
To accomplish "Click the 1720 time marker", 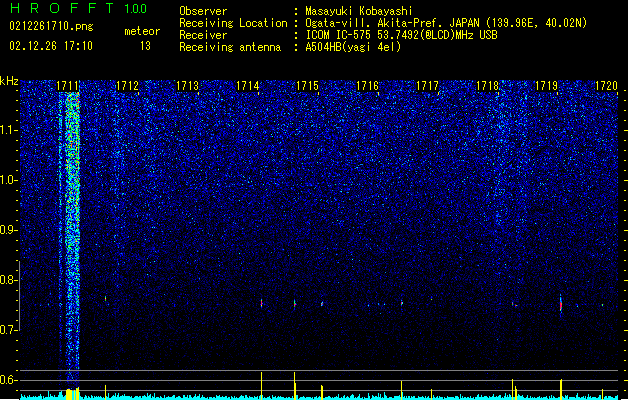I will pos(606,86).
